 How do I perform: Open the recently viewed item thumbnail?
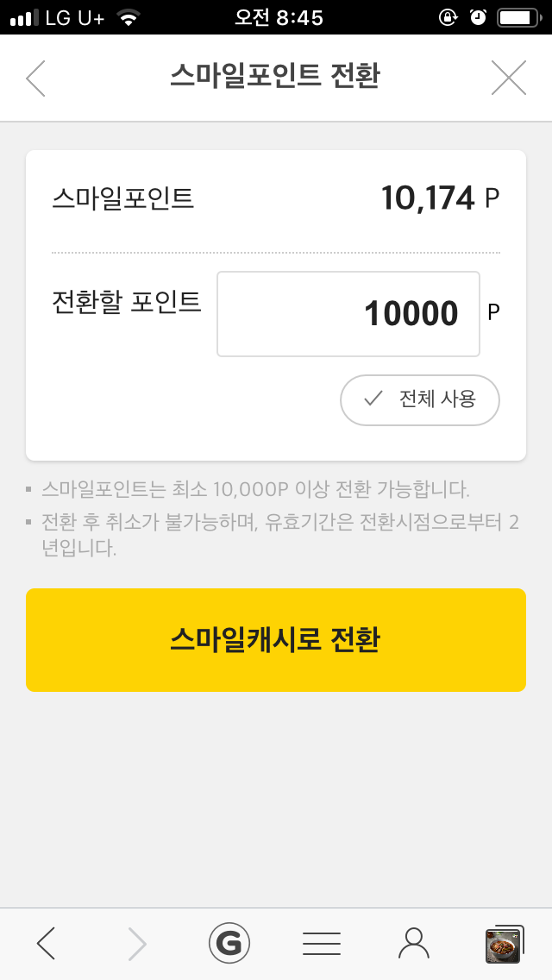coord(504,945)
